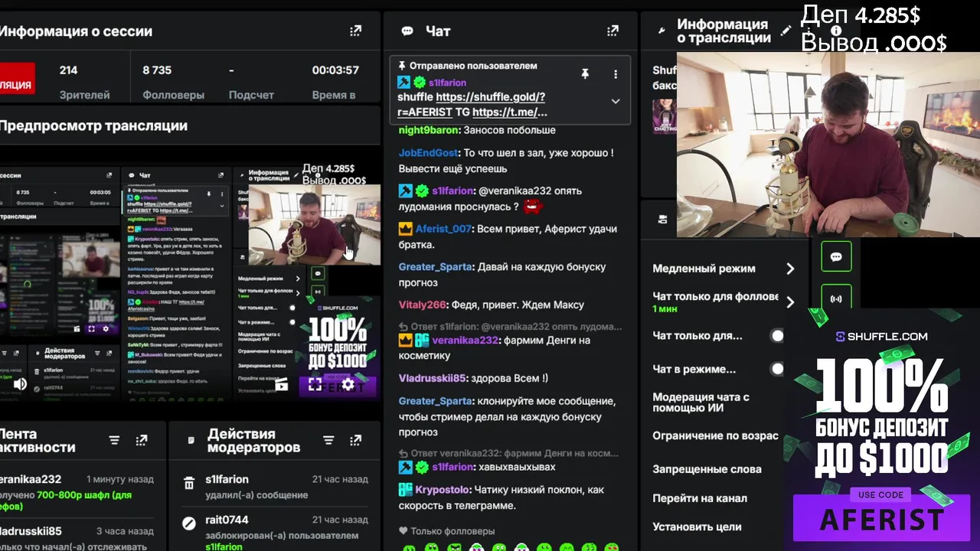Click the '00:03:57' stream time value
980x551 pixels.
pos(335,70)
